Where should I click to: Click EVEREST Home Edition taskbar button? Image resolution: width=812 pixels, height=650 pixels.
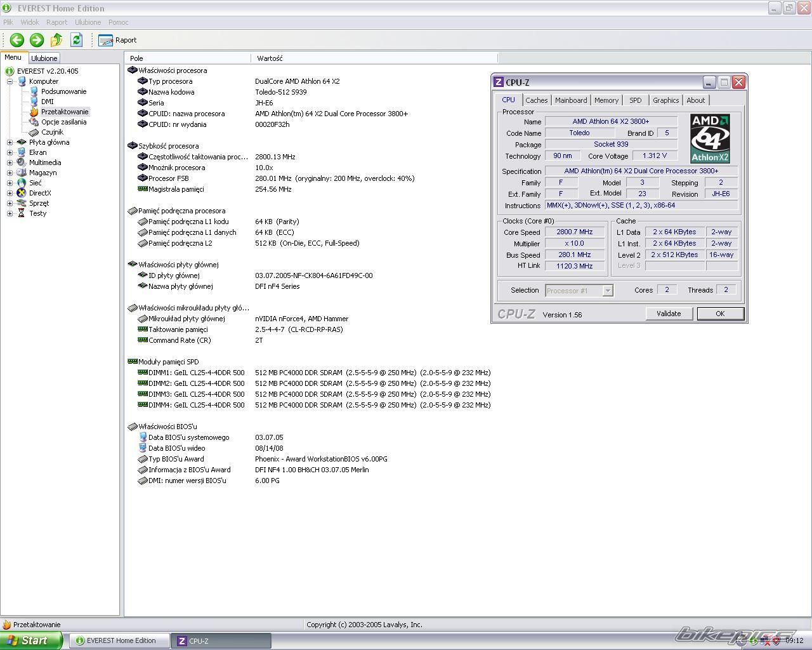point(119,641)
